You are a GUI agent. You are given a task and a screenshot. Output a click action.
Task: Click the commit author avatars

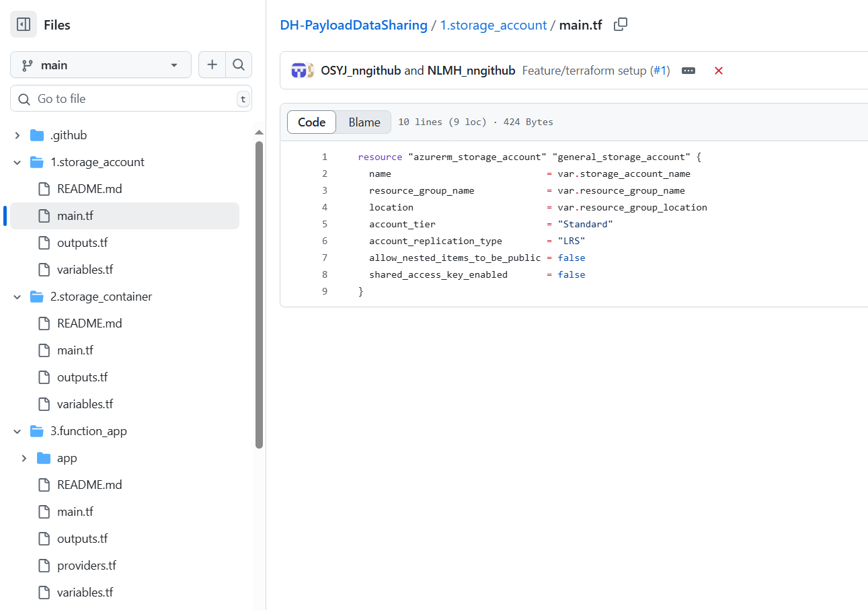tap(303, 71)
